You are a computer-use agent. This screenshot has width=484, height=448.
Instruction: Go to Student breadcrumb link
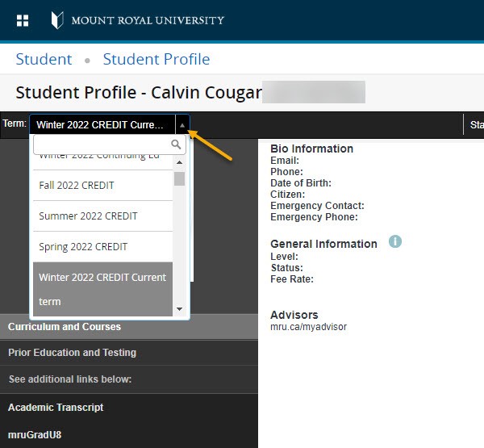tap(44, 59)
